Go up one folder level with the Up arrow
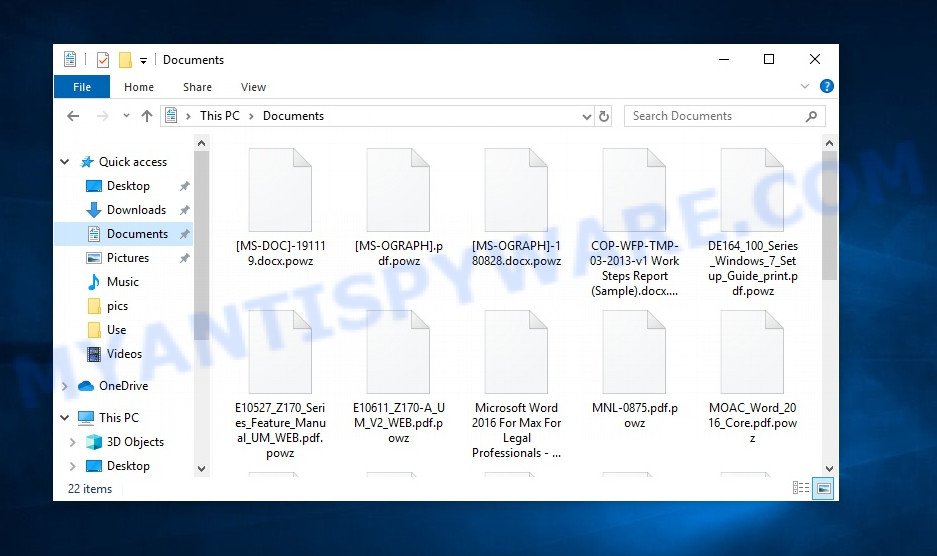 (x=146, y=116)
